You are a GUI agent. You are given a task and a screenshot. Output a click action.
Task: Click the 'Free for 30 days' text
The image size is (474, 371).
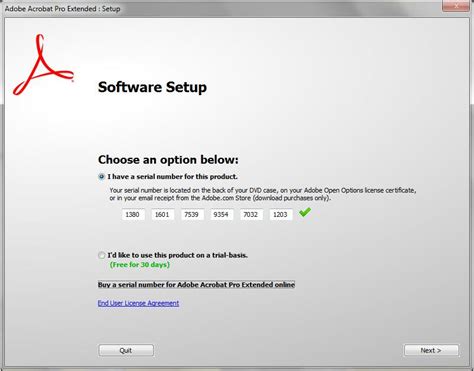pos(140,265)
